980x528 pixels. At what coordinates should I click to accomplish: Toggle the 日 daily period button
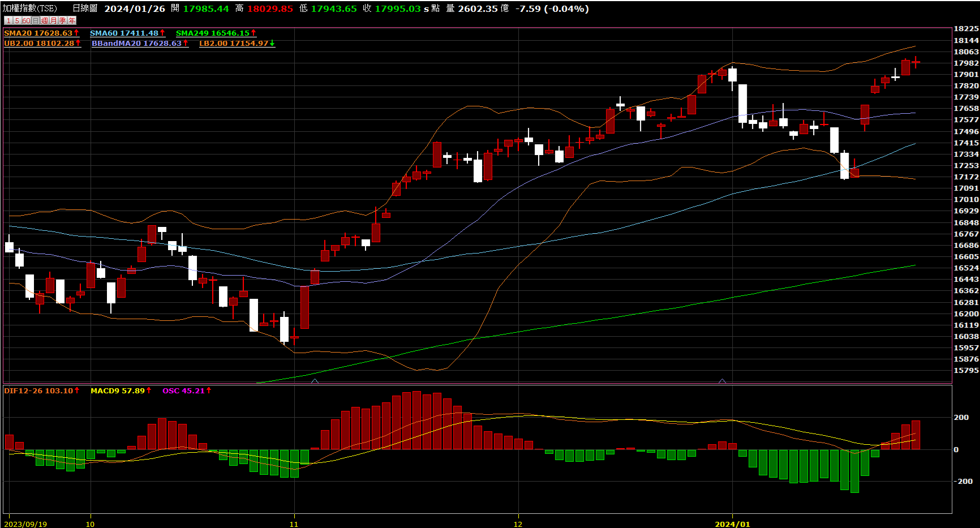coord(36,20)
